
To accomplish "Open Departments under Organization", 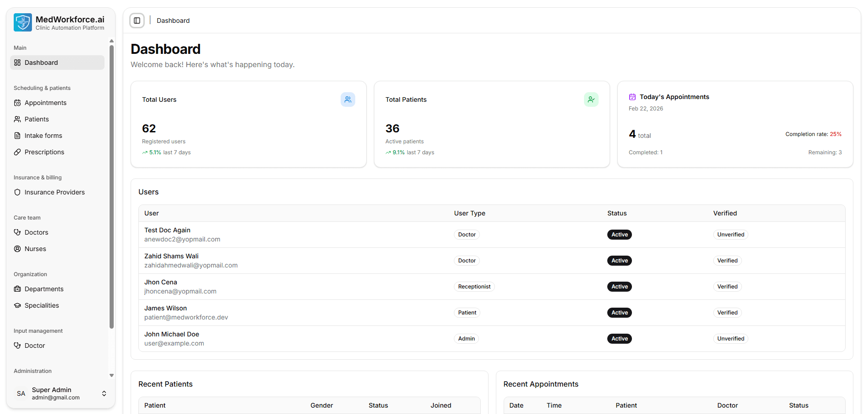I will click(x=44, y=288).
